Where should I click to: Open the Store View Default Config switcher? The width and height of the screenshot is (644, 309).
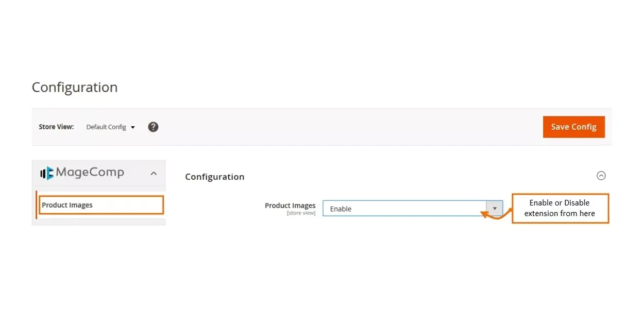click(x=110, y=127)
